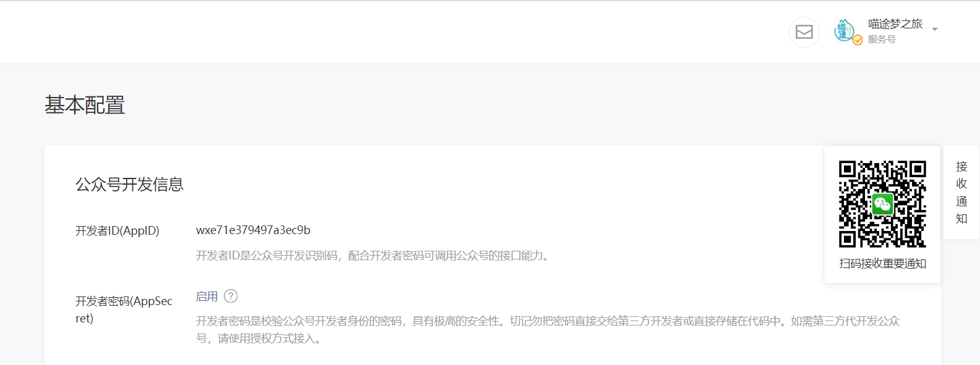Click 启用 to enable the AppSecret
Screen dimensions: 980x365
click(207, 296)
